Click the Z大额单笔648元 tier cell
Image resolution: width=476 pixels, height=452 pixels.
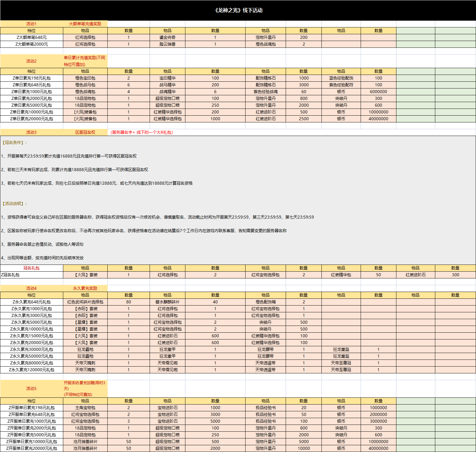[x=31, y=37]
